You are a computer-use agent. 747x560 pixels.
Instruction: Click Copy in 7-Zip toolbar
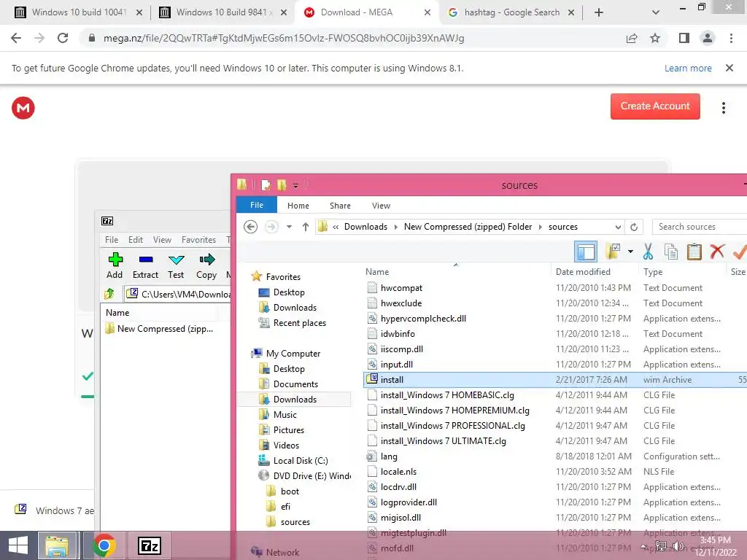pyautogui.click(x=206, y=266)
